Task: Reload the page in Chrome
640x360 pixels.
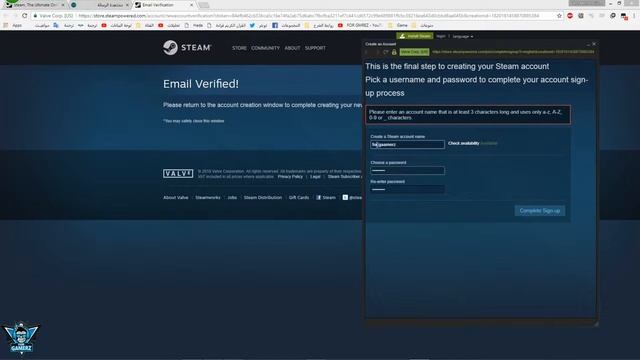Action: [x=24, y=16]
